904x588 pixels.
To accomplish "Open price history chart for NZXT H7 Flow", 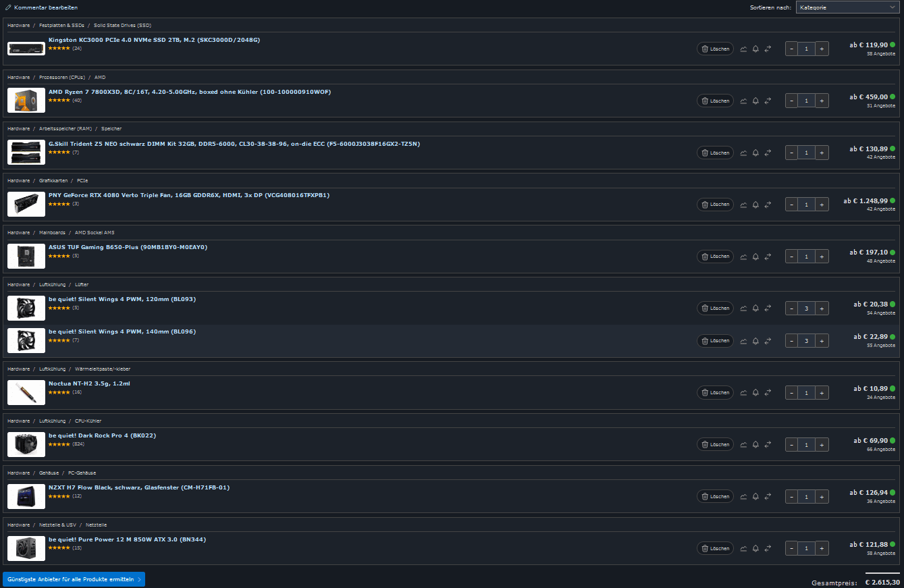I will (743, 497).
